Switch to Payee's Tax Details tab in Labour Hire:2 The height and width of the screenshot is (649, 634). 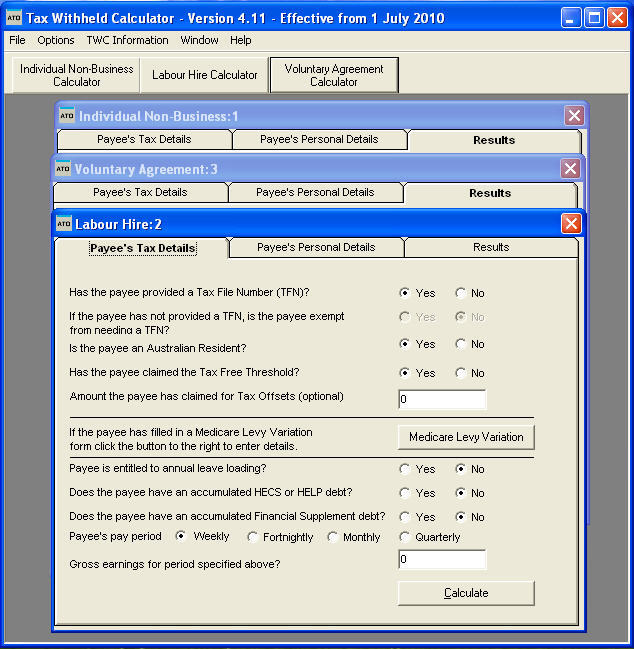pos(143,248)
